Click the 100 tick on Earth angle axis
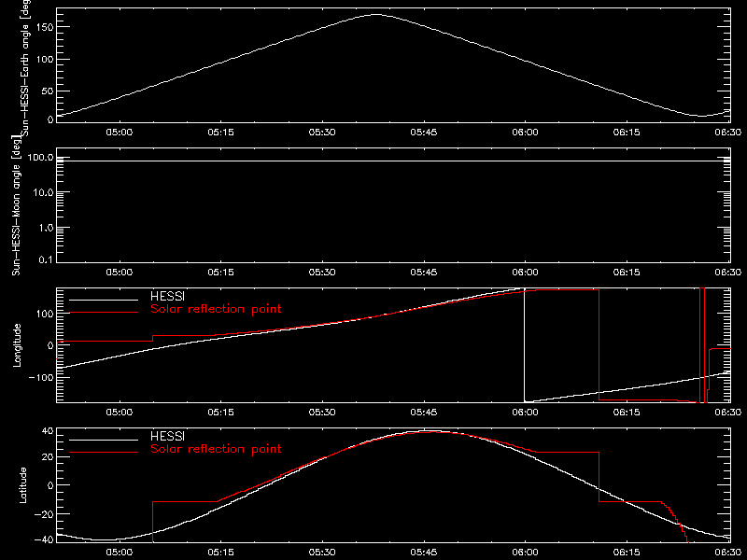Image resolution: width=747 pixels, height=560 pixels. (44, 60)
